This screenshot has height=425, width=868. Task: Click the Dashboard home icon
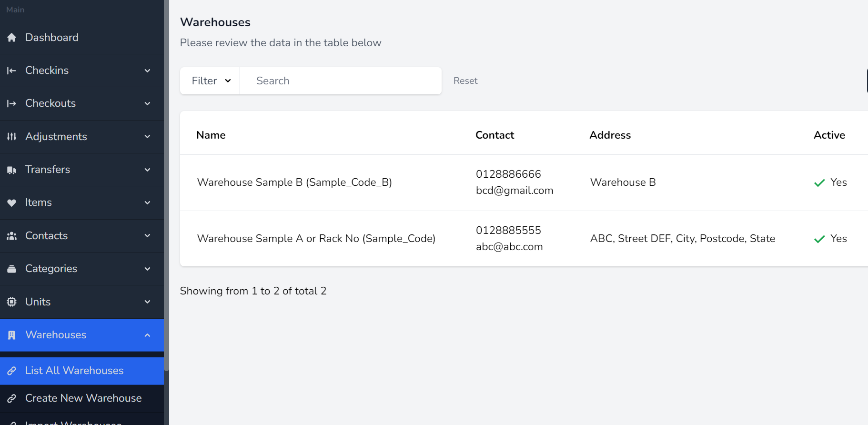[x=12, y=38]
